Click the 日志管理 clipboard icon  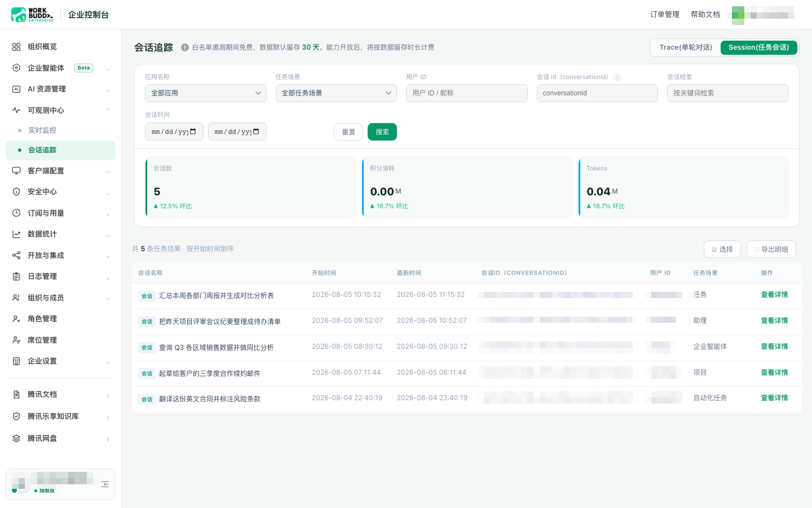pos(16,277)
